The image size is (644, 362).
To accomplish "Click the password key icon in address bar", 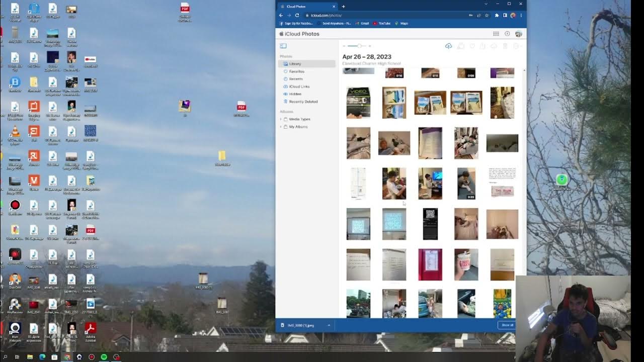I will tap(471, 16).
